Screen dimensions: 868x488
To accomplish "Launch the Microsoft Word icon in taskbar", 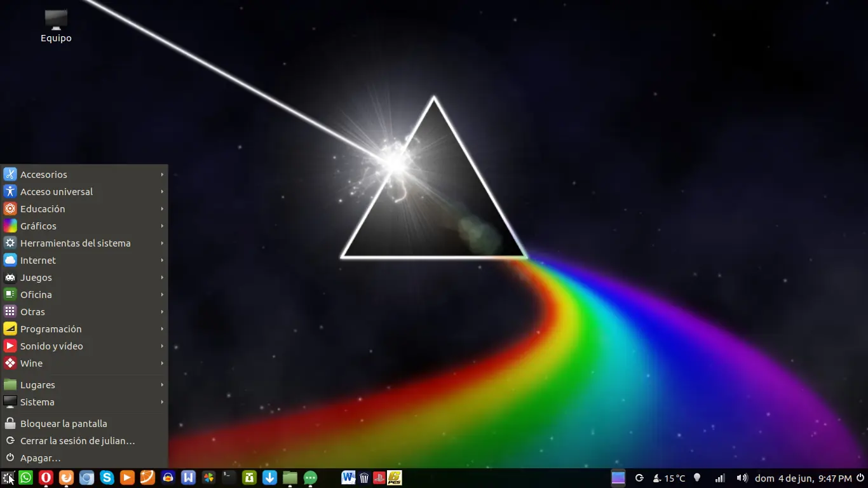I will pyautogui.click(x=348, y=478).
